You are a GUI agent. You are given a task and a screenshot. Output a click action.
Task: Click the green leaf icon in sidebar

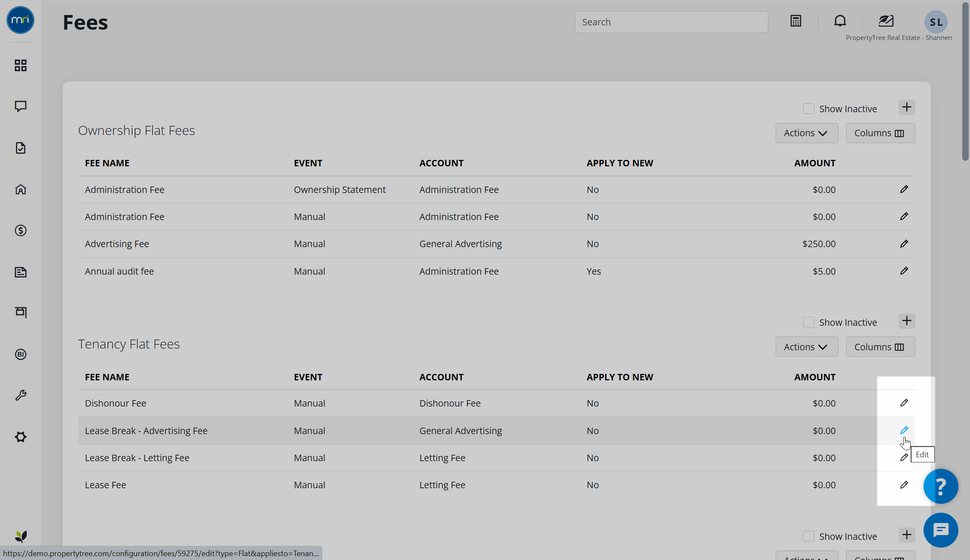[x=21, y=536]
